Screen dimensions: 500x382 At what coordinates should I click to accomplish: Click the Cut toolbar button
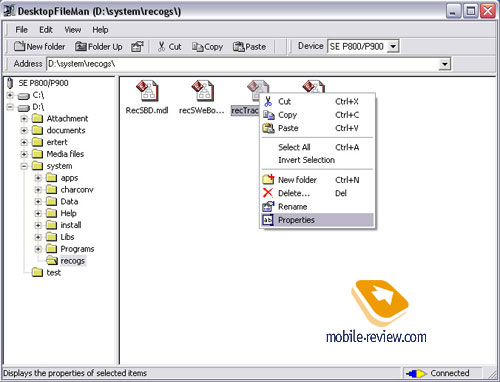coord(170,47)
